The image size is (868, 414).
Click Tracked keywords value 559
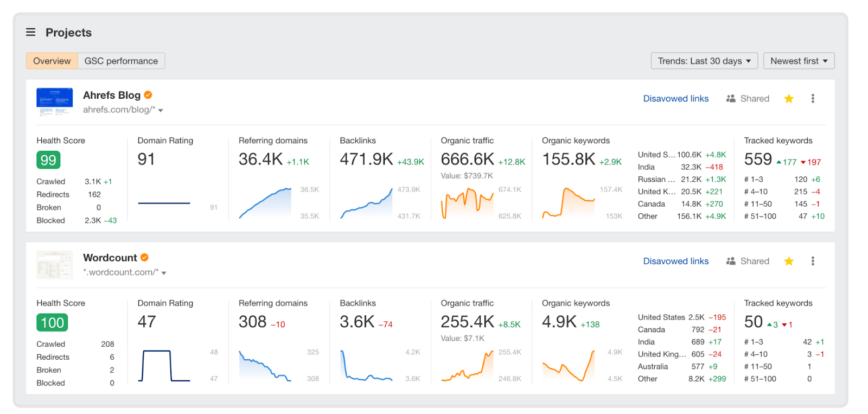[x=758, y=159]
